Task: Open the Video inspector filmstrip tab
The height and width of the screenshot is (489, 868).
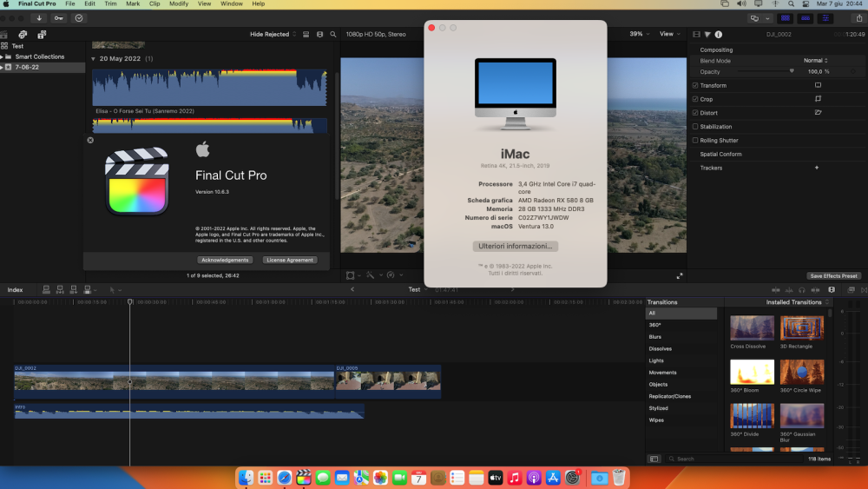Action: point(696,35)
